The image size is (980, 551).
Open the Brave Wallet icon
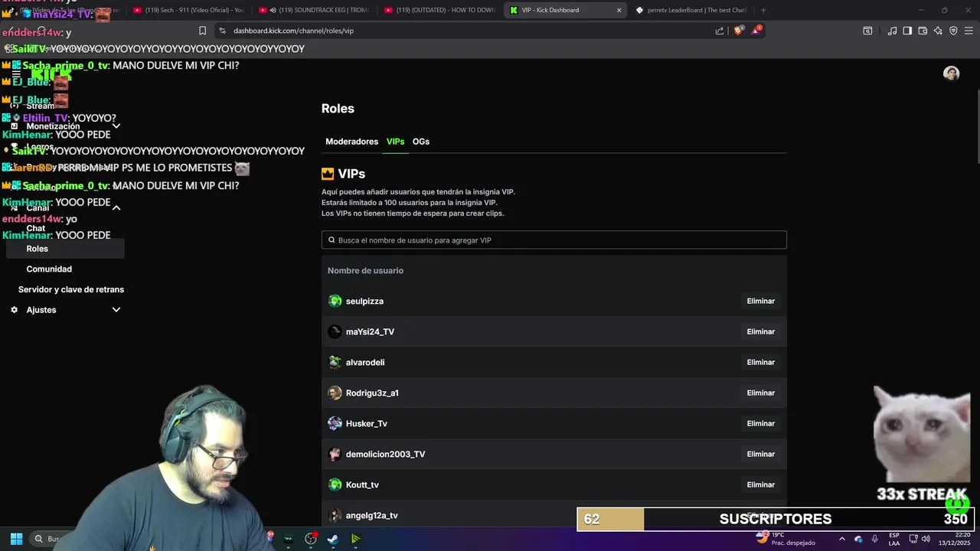(x=923, y=31)
